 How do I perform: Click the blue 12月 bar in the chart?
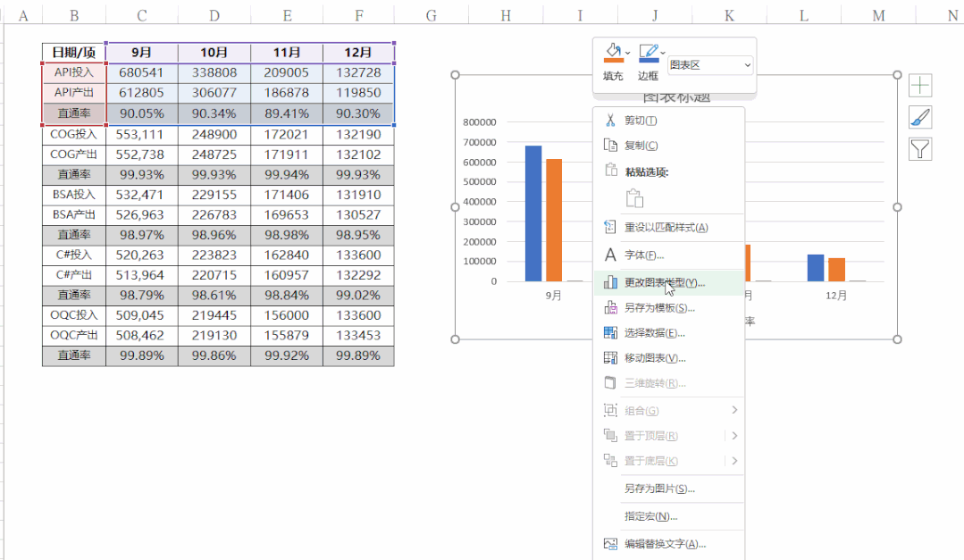[815, 268]
